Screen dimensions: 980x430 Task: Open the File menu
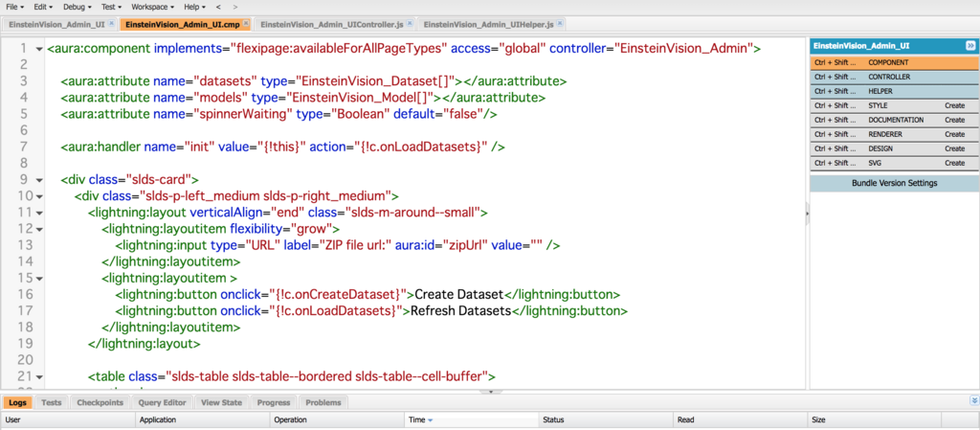tap(15, 7)
